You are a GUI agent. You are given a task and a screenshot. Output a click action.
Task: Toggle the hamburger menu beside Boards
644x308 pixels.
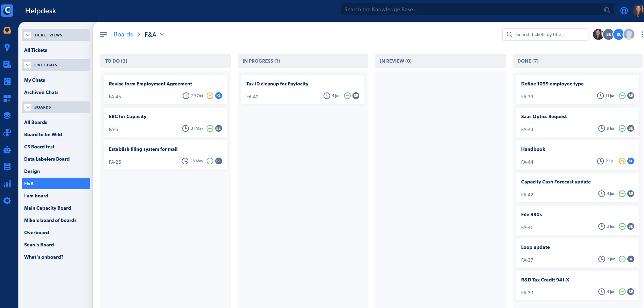(x=104, y=34)
